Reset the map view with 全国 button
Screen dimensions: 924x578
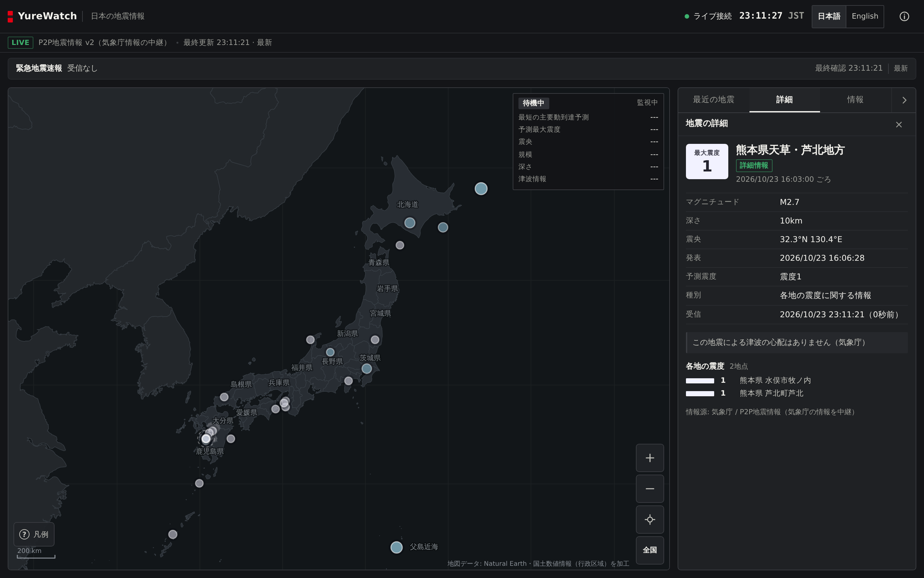pos(649,550)
